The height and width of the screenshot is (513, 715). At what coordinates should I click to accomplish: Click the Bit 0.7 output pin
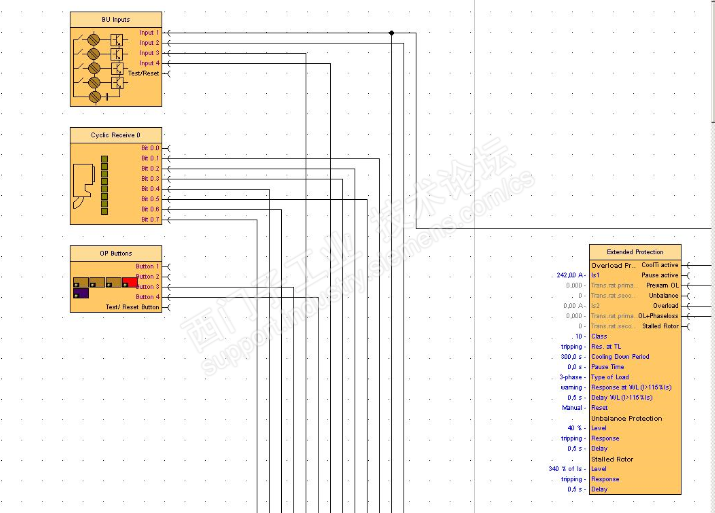(x=166, y=220)
